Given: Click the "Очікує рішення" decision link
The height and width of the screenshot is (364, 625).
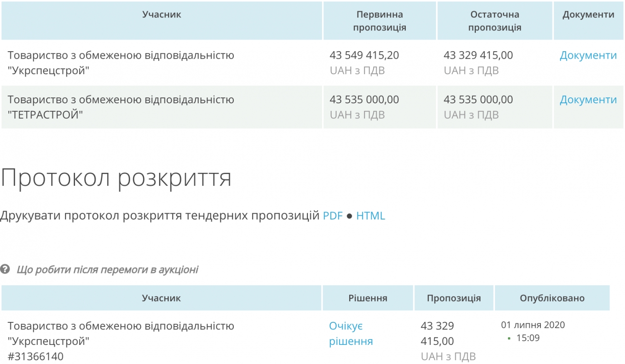Looking at the screenshot, I should tap(351, 333).
